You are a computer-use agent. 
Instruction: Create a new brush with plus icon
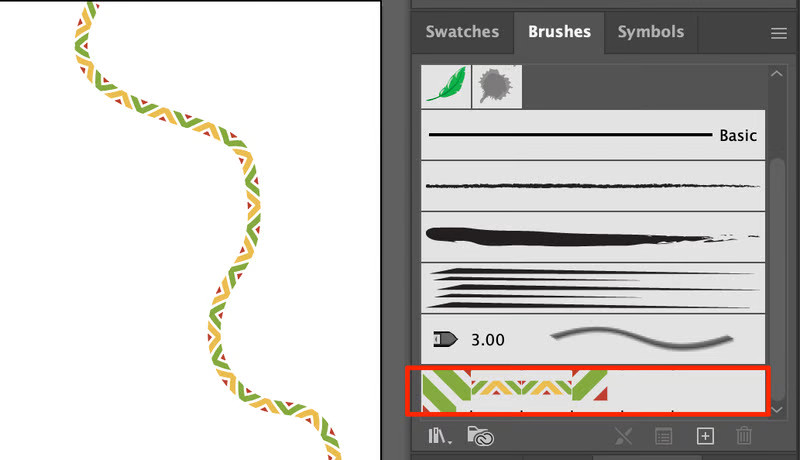(x=705, y=436)
